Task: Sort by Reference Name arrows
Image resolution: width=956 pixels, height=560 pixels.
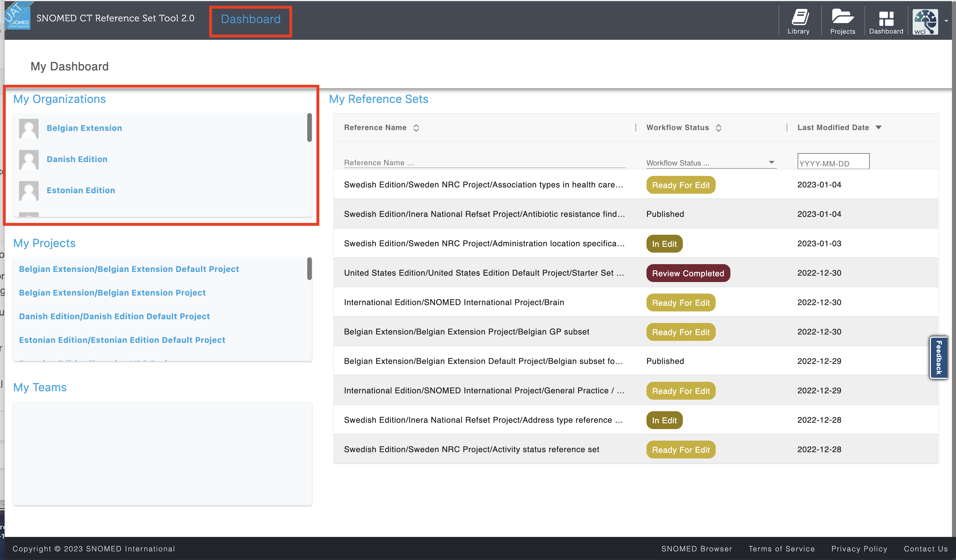Action: (416, 128)
